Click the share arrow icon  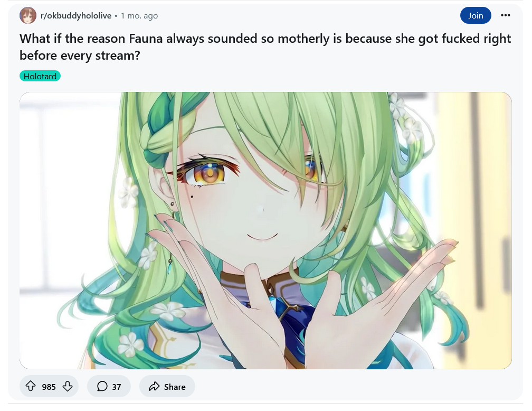pos(154,386)
